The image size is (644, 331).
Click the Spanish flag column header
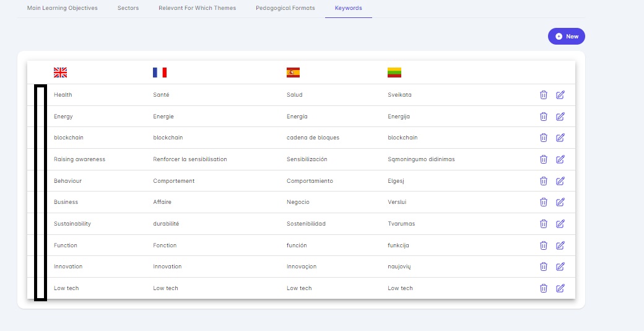pos(293,73)
